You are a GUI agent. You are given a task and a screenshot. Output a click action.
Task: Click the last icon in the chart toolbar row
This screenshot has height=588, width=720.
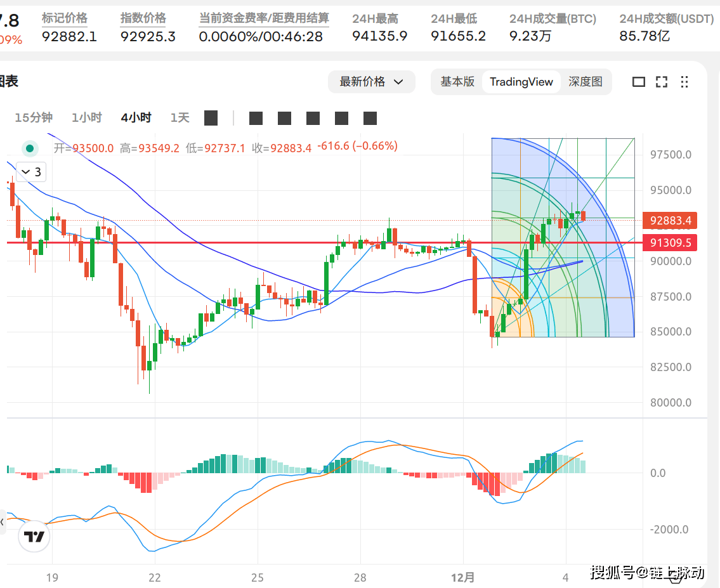(370, 118)
